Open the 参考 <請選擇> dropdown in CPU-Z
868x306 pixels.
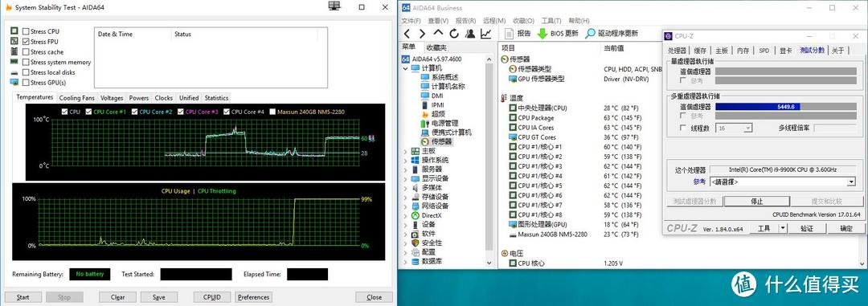tap(783, 182)
